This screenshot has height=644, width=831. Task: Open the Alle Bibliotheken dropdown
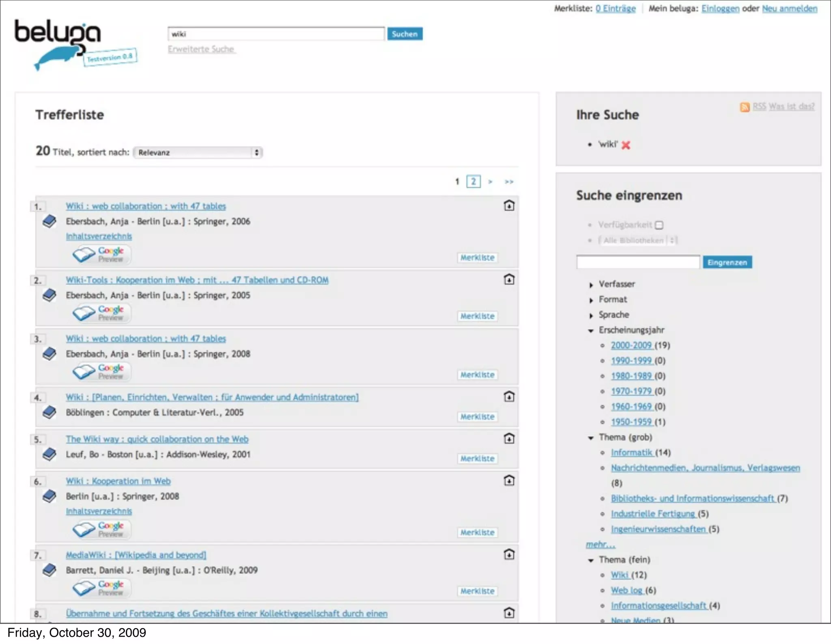point(638,240)
